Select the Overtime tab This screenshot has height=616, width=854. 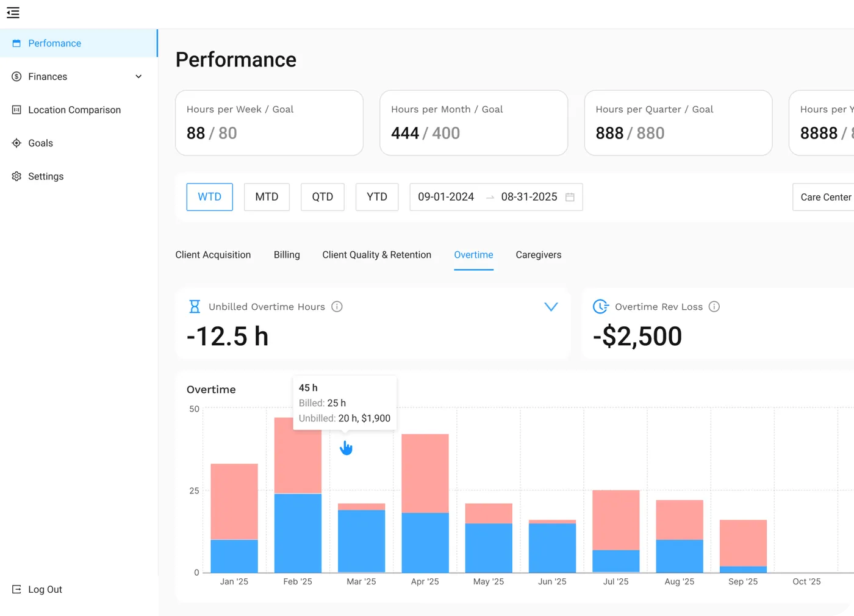(474, 255)
